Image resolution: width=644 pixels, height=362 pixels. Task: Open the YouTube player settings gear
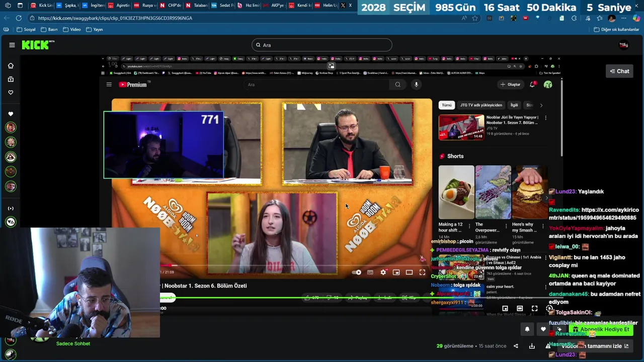tap(383, 272)
